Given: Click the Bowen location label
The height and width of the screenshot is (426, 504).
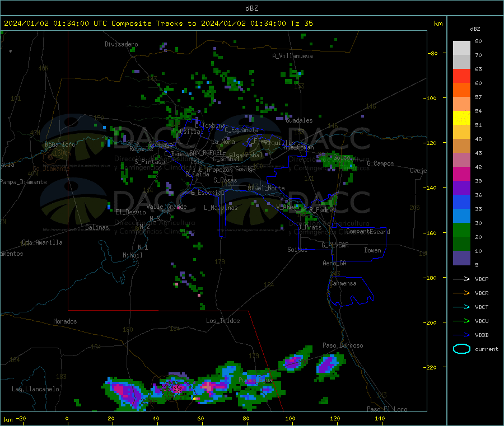Looking at the screenshot, I should point(373,250).
